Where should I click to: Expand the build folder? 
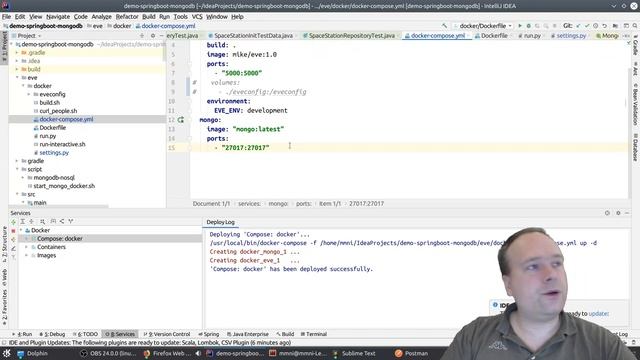click(17, 69)
